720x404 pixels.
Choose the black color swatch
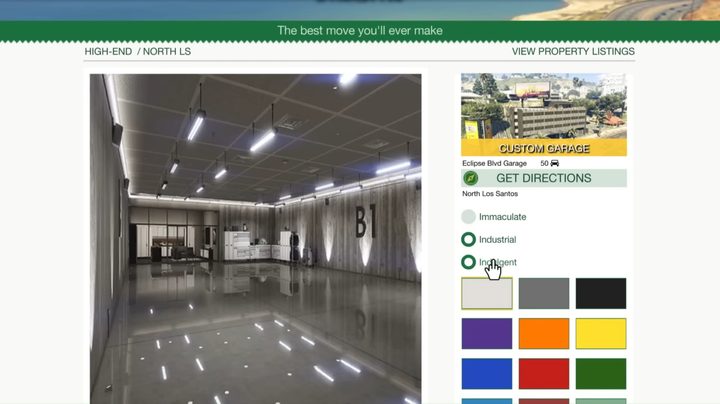(x=601, y=293)
